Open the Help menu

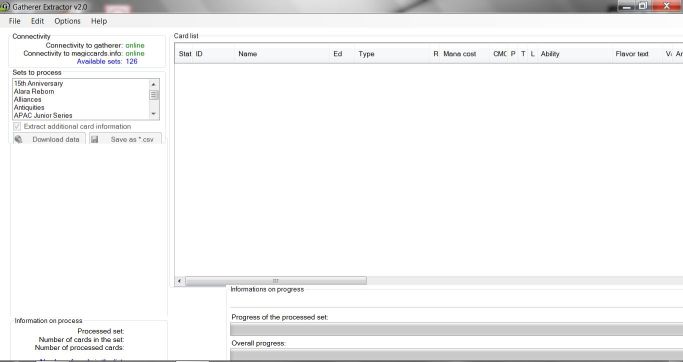tap(99, 21)
